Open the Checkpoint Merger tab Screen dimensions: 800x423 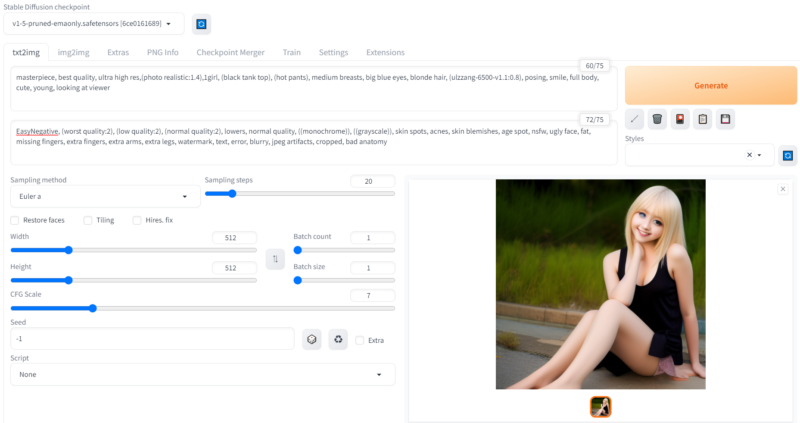coord(231,53)
